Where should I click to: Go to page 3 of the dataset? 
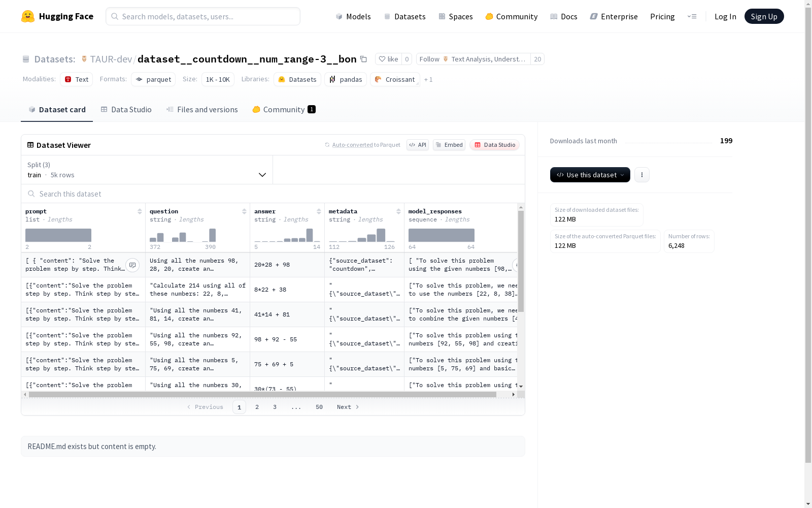click(275, 407)
